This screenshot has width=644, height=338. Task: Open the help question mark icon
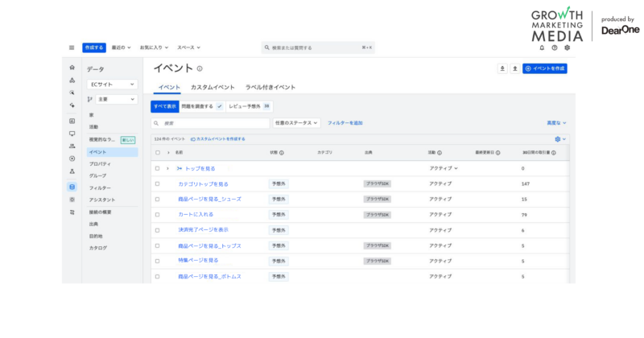tap(555, 47)
